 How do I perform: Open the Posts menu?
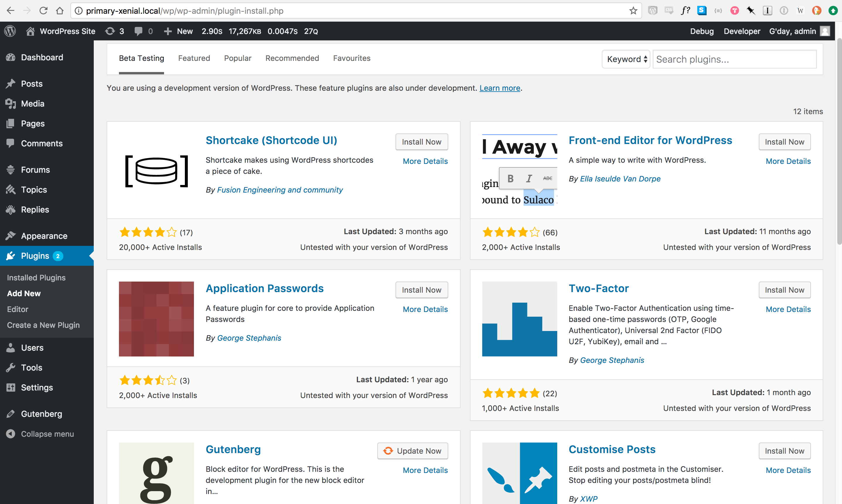click(47, 83)
